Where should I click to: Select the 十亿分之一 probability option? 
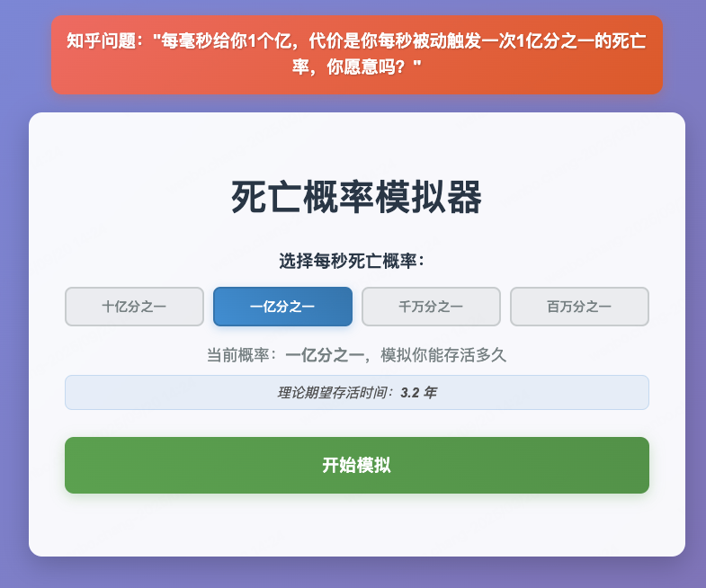tap(134, 307)
